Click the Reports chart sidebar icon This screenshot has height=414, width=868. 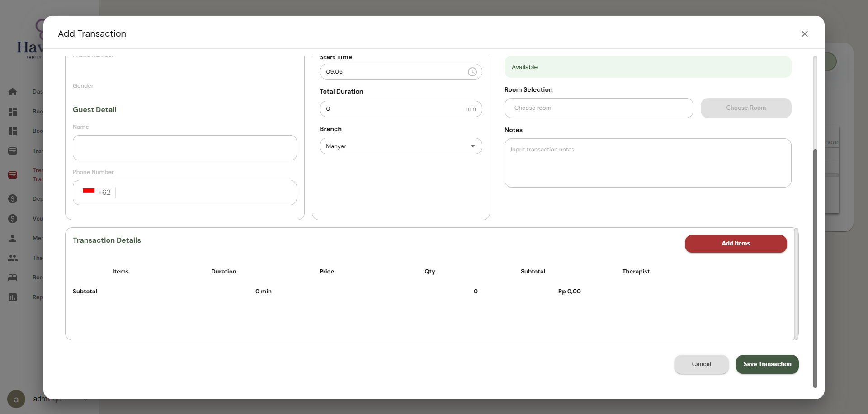pos(13,297)
